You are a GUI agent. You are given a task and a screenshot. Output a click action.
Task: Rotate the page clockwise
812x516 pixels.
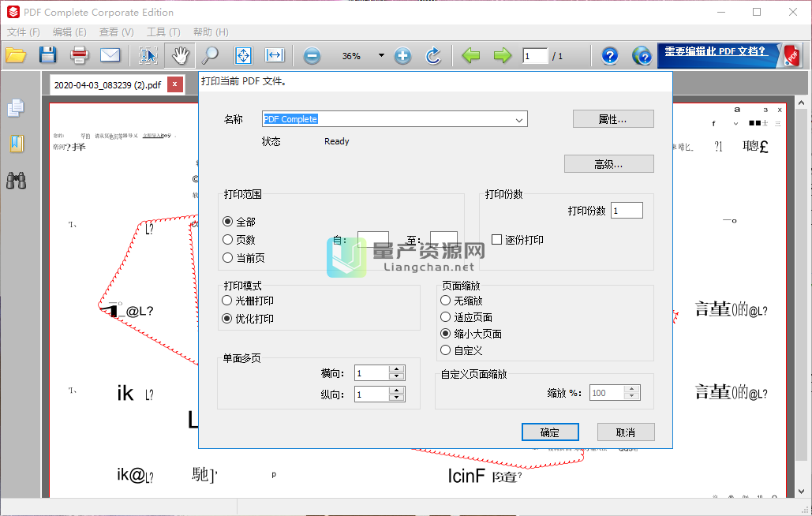433,55
